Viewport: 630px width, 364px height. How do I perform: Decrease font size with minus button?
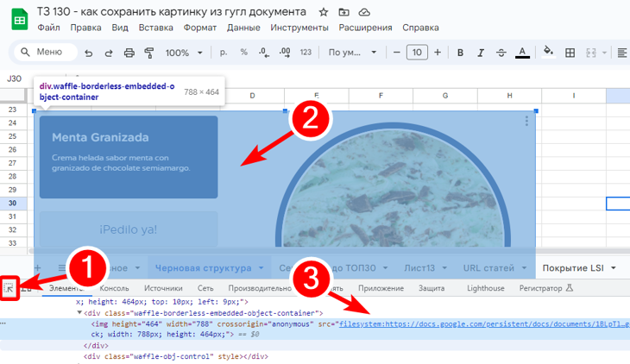(x=397, y=53)
